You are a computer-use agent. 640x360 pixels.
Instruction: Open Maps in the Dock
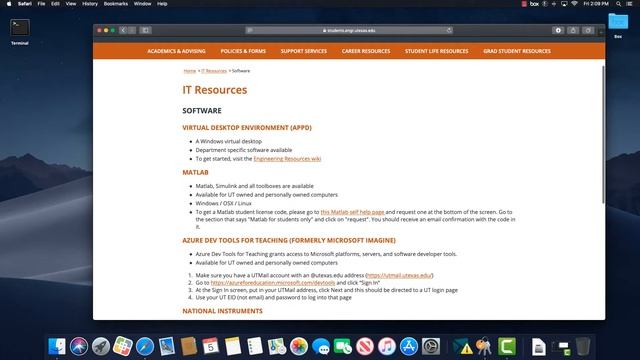(x=277, y=347)
